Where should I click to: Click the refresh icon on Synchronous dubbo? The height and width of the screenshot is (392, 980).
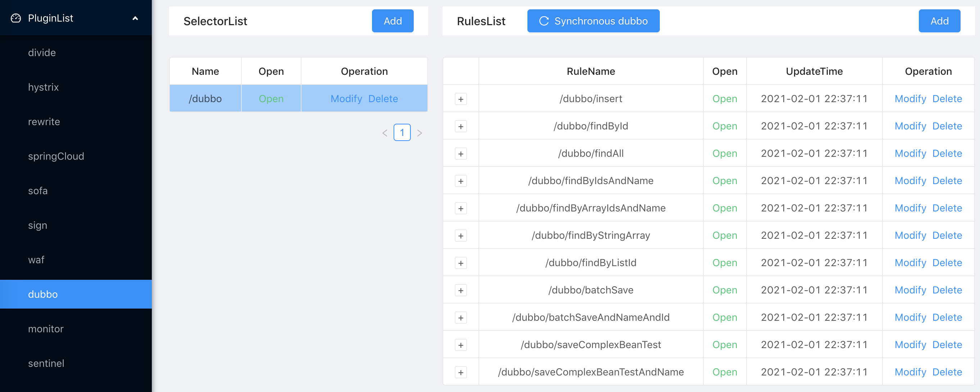click(x=544, y=21)
